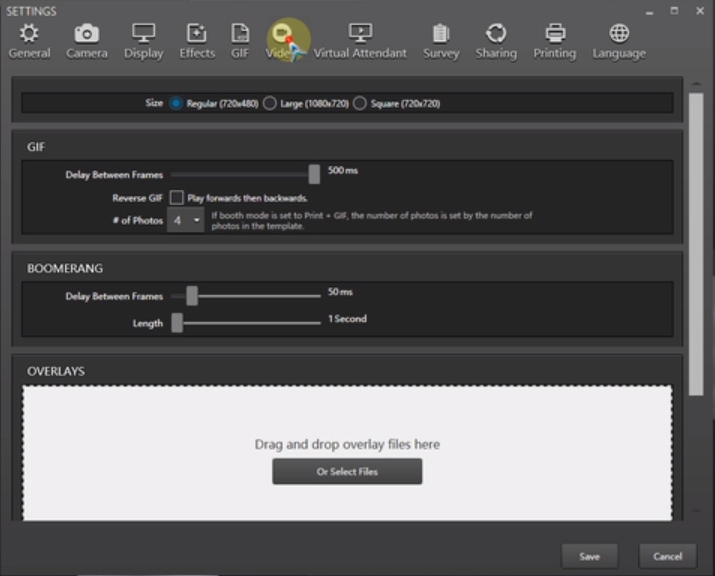This screenshot has height=576, width=715.
Task: Select the Large (1080x720) size option
Action: 270,103
